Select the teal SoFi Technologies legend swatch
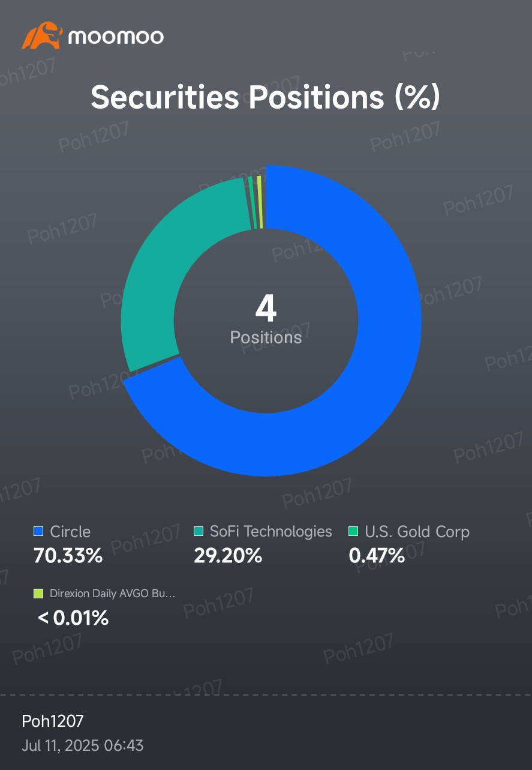 click(199, 531)
